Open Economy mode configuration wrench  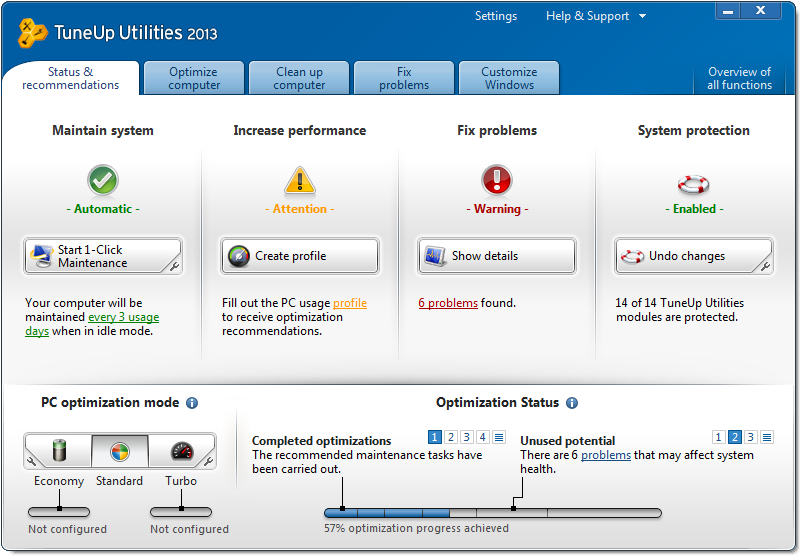click(30, 462)
